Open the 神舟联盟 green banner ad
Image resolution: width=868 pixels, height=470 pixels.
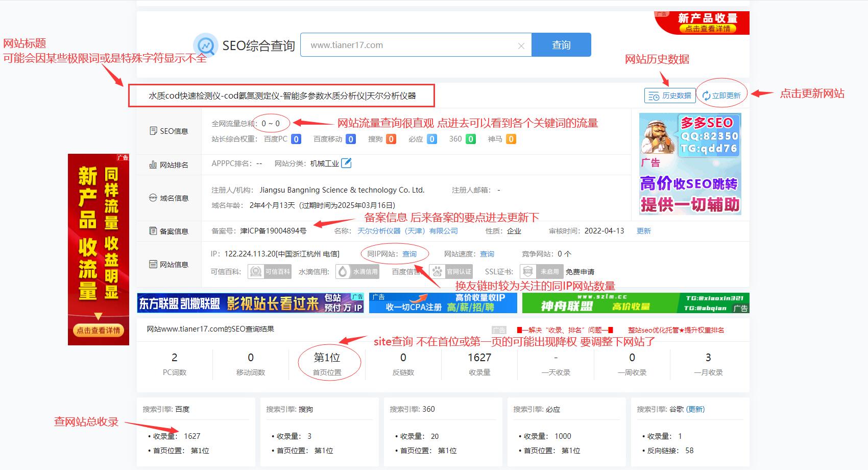(x=636, y=303)
